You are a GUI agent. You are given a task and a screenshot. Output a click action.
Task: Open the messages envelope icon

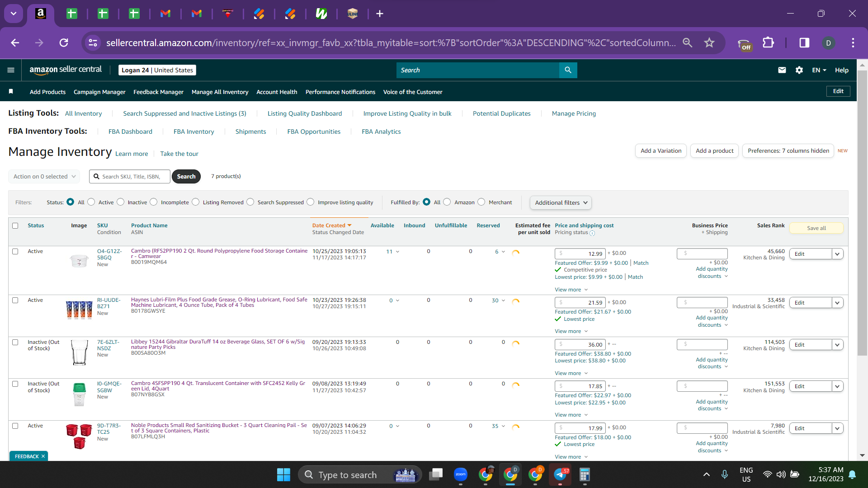click(x=782, y=70)
